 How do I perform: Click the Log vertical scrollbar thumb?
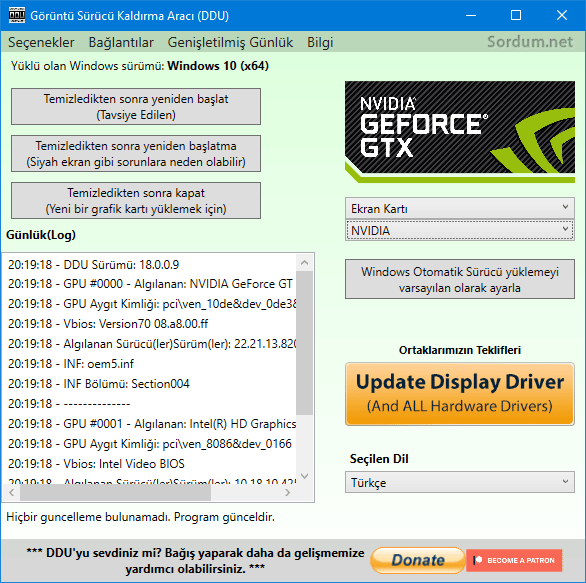coord(305,343)
